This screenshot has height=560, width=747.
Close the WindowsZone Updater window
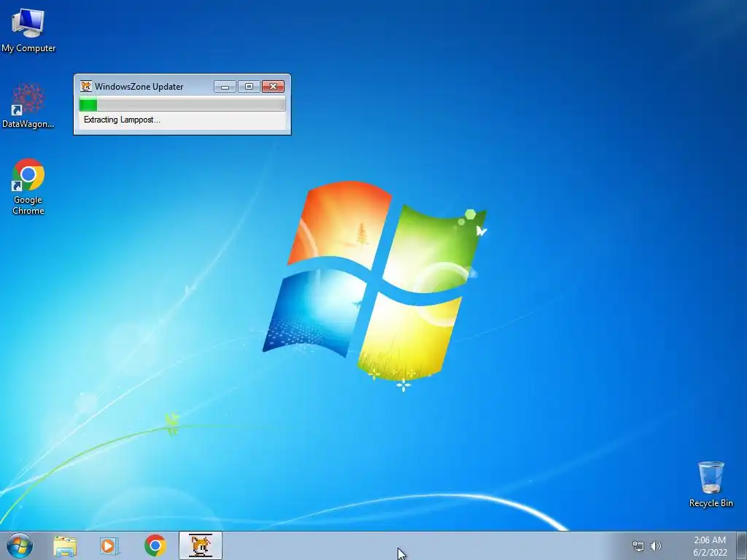pyautogui.click(x=273, y=86)
